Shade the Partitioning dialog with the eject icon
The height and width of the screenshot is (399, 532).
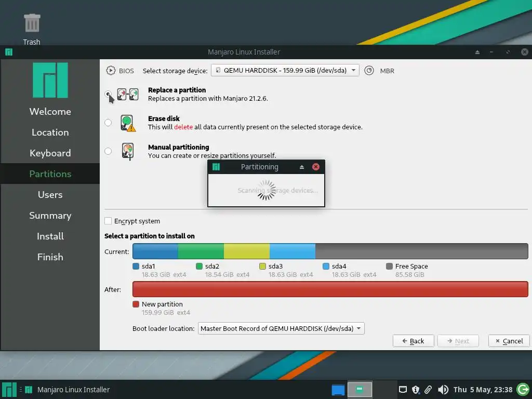(x=302, y=167)
